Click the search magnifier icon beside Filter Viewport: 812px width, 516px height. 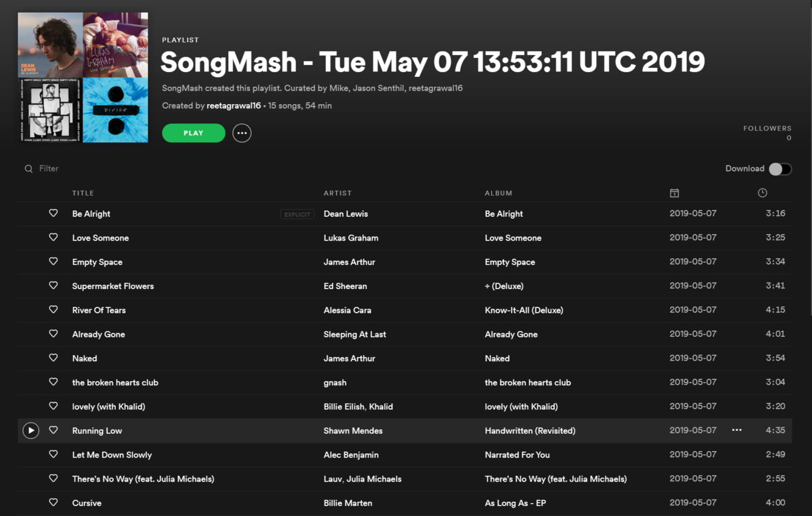coord(28,169)
